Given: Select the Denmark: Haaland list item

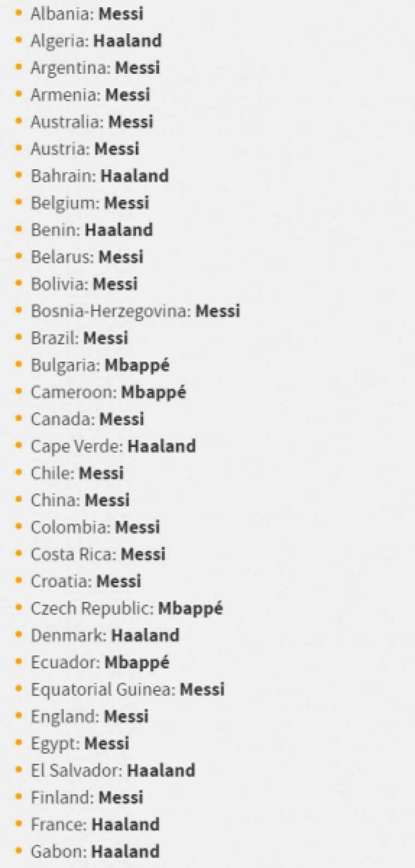Looking at the screenshot, I should tap(105, 635).
